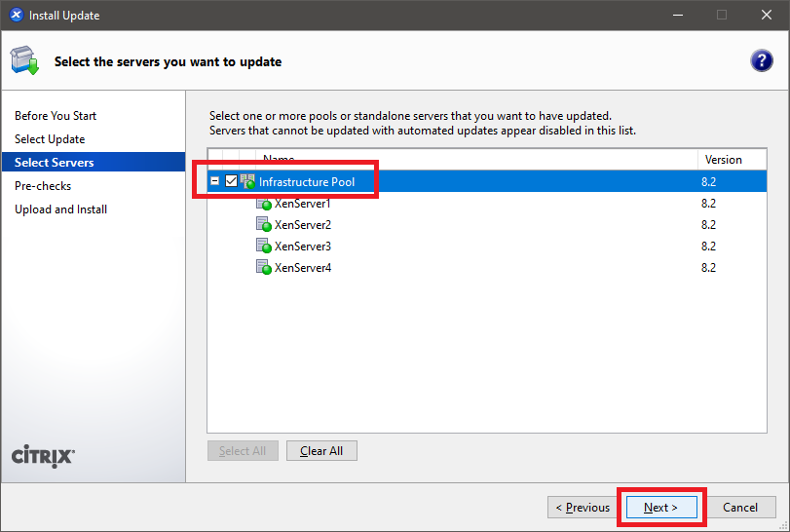Screen dimensions: 790x532
Task: Cancel the Install Update wizard
Action: (740, 507)
